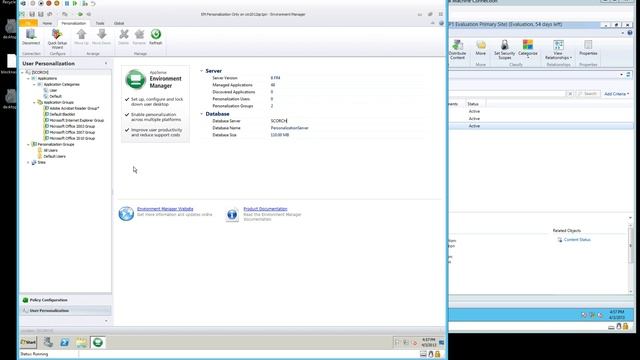
Task: Collapse the Personalization Groups node
Action: (29, 144)
